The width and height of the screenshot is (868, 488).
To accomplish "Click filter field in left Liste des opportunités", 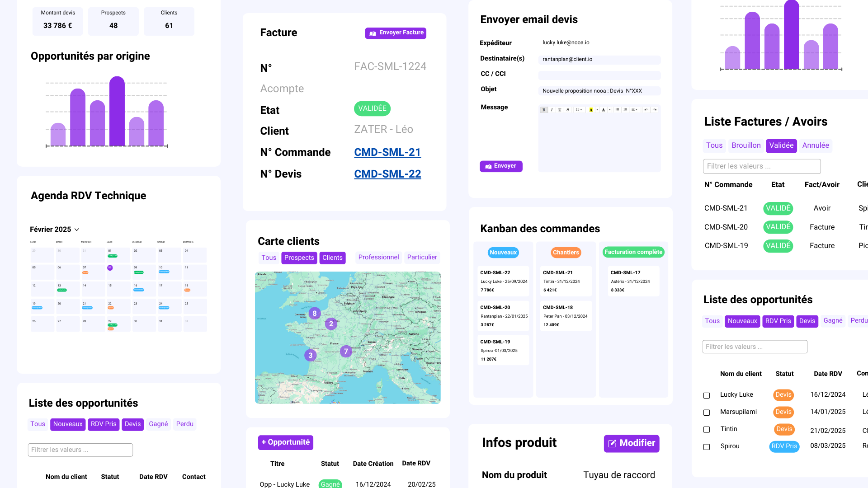I will tap(80, 450).
